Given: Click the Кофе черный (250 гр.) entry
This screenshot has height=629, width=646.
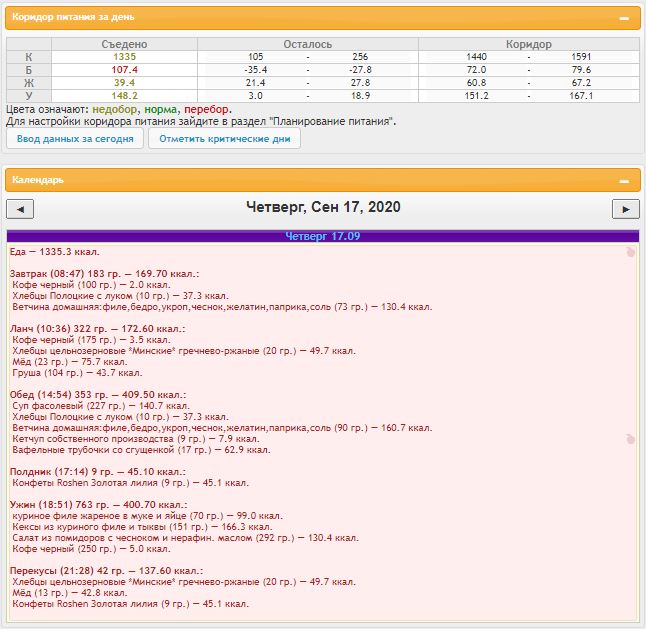Looking at the screenshot, I should (91, 549).
